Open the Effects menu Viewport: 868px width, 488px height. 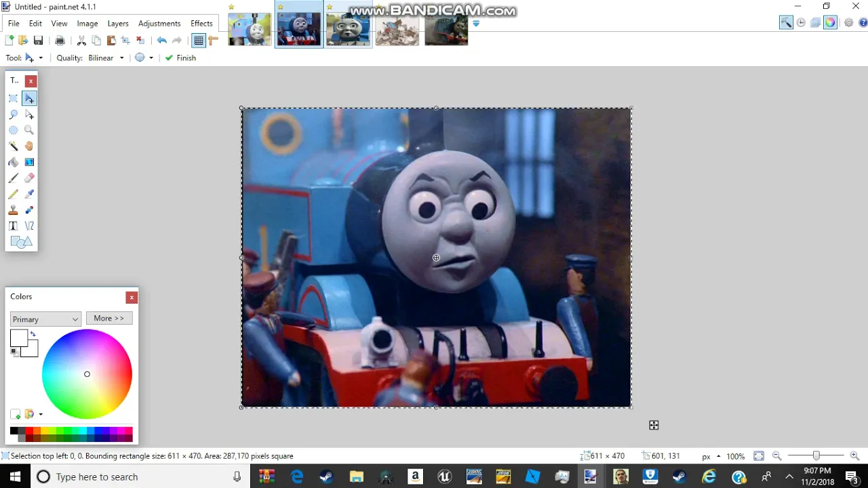pos(201,23)
